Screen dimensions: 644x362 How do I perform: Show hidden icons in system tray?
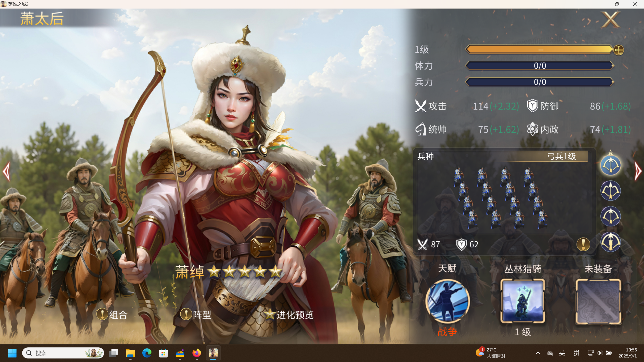[538, 353]
